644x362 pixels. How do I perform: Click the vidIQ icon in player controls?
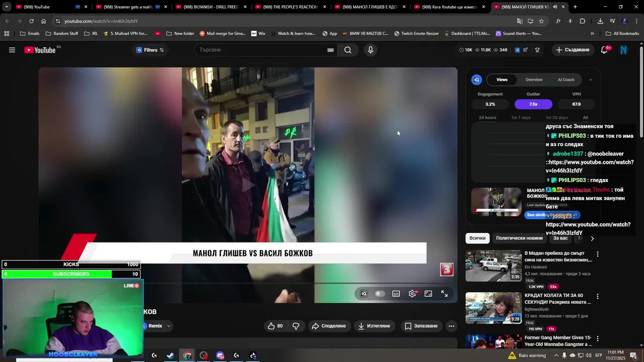(x=364, y=294)
